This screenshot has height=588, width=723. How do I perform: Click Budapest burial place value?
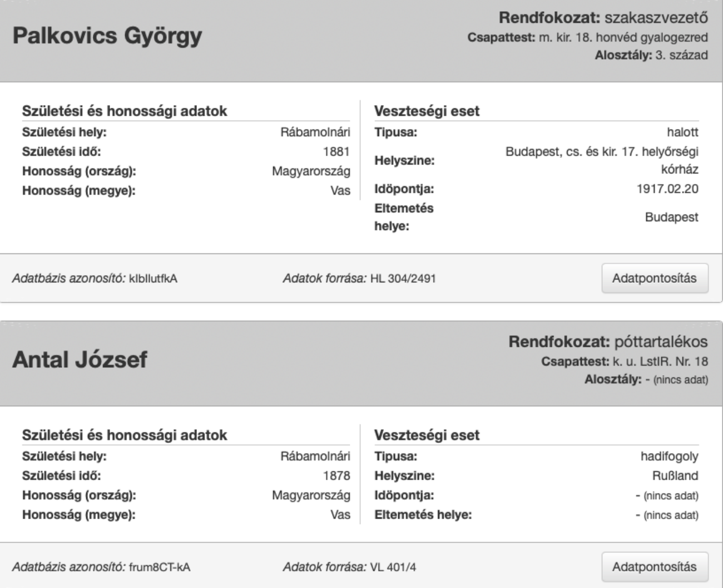click(x=672, y=217)
